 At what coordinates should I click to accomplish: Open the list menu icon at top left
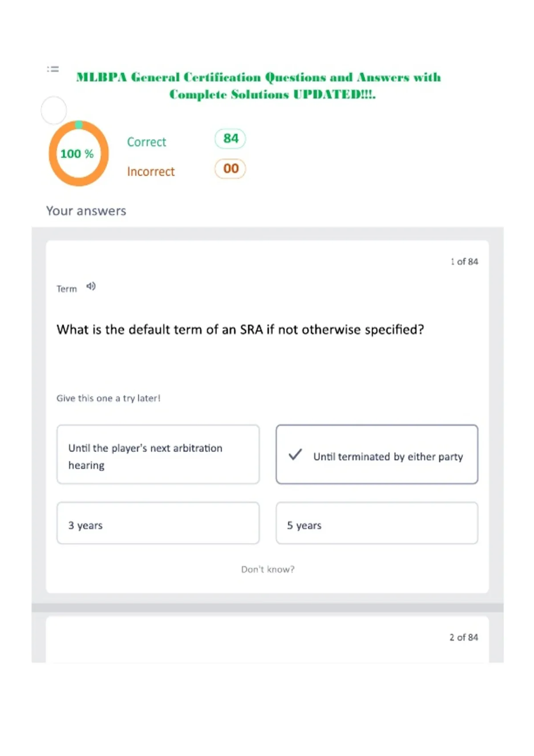pos(53,69)
